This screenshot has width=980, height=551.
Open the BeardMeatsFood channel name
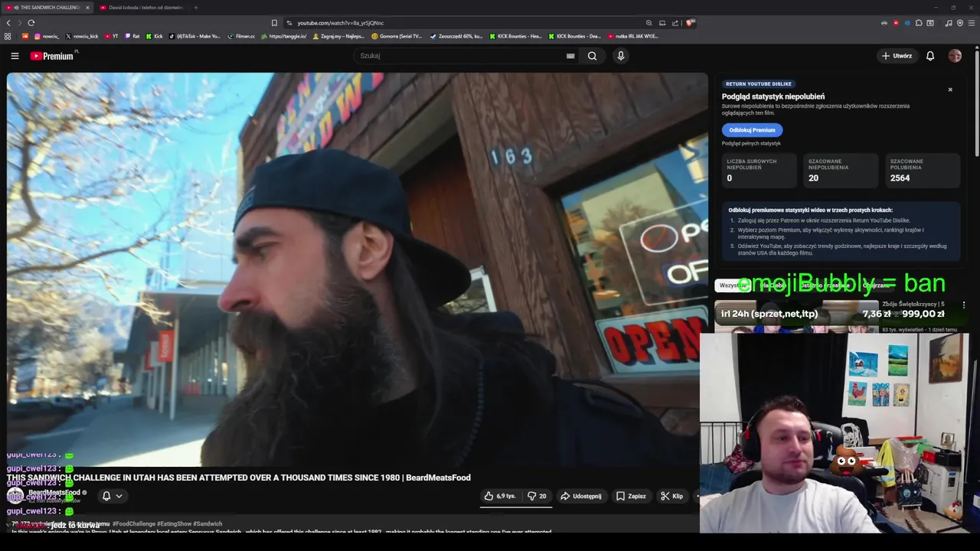pyautogui.click(x=54, y=492)
